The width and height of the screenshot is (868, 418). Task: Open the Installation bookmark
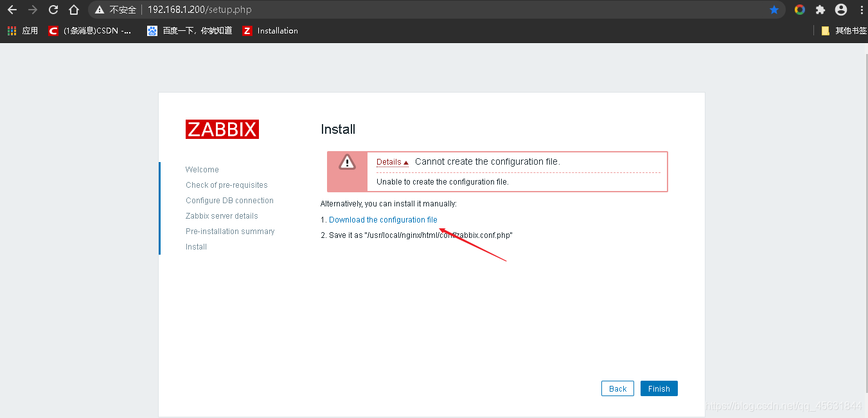coord(270,30)
